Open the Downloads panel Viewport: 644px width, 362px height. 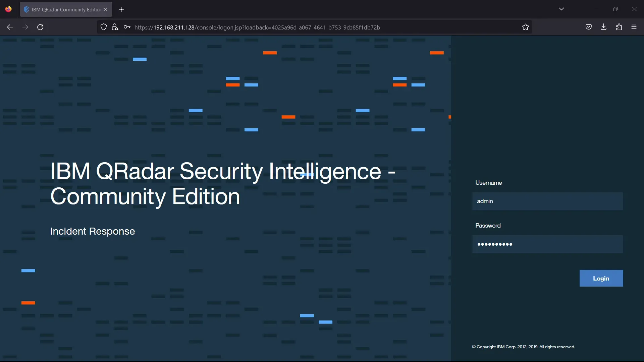pyautogui.click(x=603, y=27)
